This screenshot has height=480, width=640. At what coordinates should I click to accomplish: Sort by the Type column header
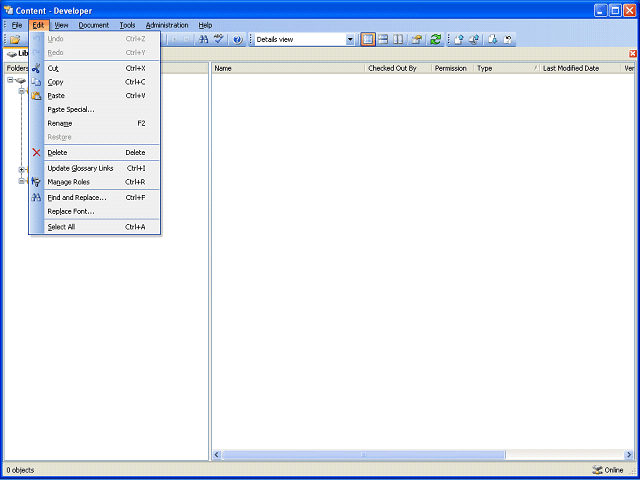click(507, 69)
